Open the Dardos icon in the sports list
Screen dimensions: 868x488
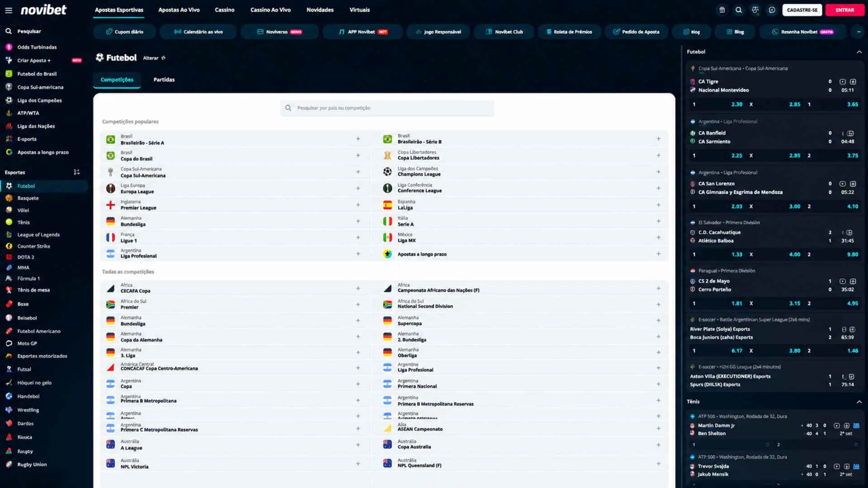click(9, 423)
